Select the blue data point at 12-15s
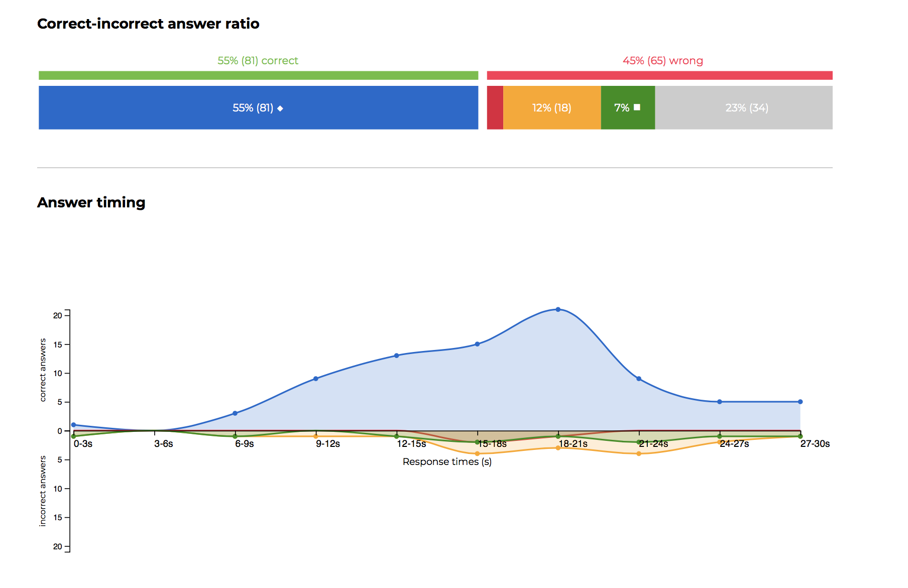 [x=396, y=356]
